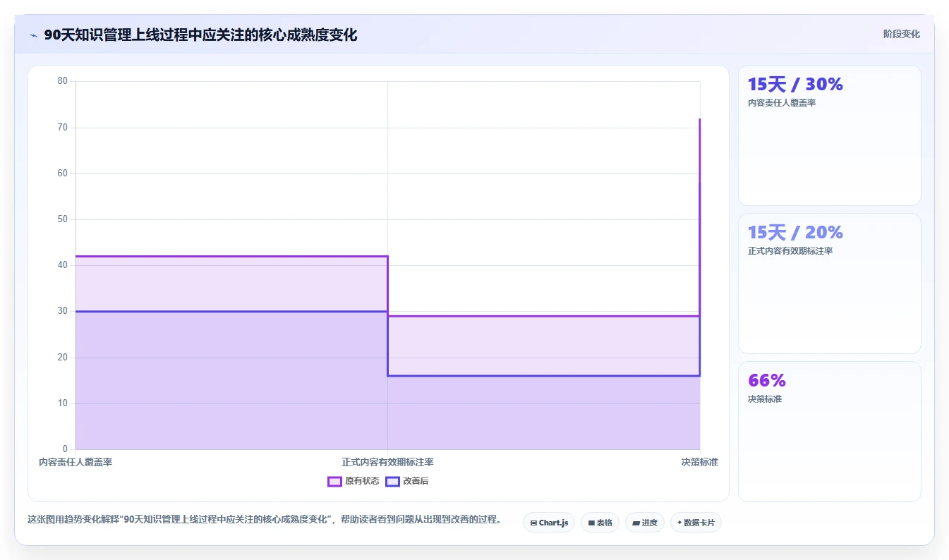Open the 15天 / 20% 正式内容有效期标注率 card
The width and height of the screenshot is (949, 560).
click(829, 284)
